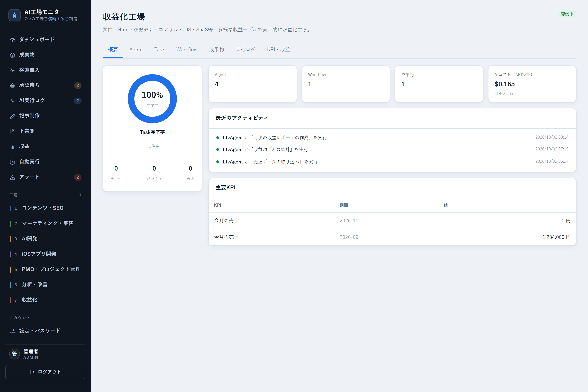The width and height of the screenshot is (588, 392).
Task: Click the 3回の実行 text
Action: pos(504,93)
